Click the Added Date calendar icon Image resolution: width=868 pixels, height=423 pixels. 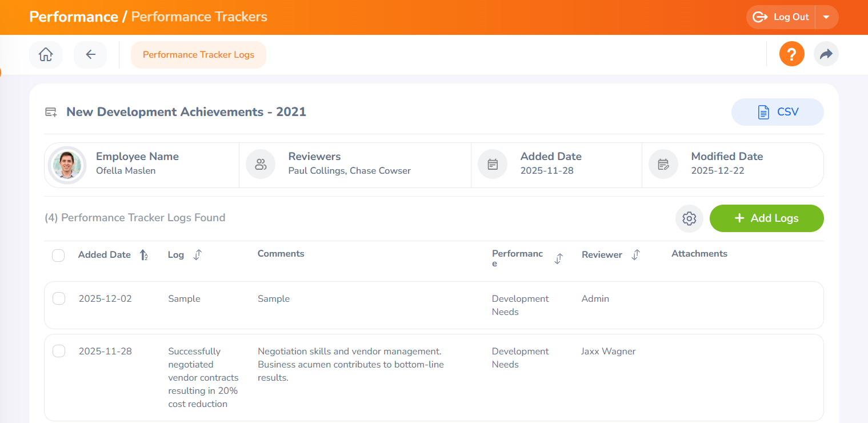tap(493, 165)
